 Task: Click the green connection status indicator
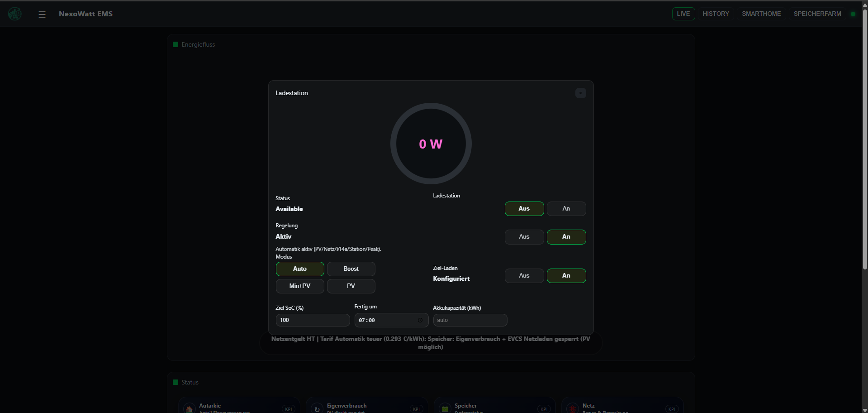pyautogui.click(x=853, y=14)
